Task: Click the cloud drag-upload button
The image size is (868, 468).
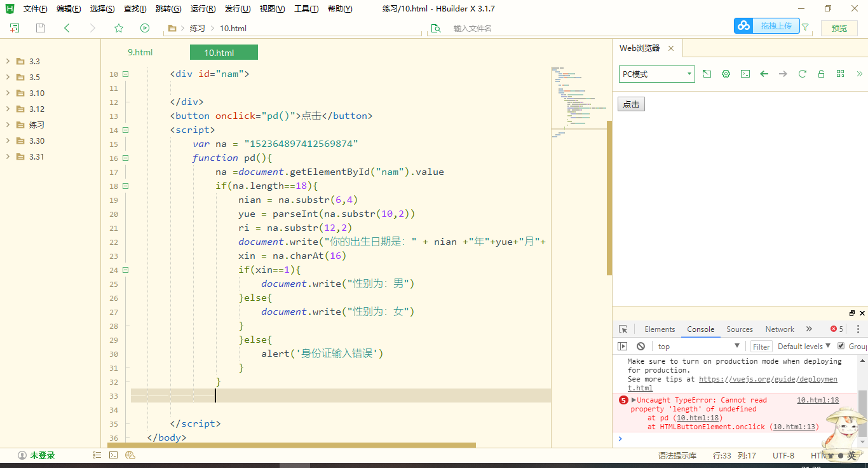Action: [767, 25]
